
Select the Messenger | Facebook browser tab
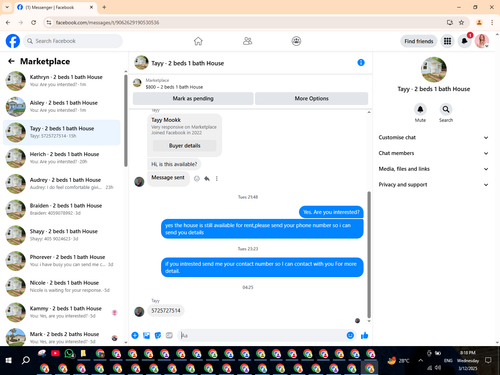click(x=55, y=7)
